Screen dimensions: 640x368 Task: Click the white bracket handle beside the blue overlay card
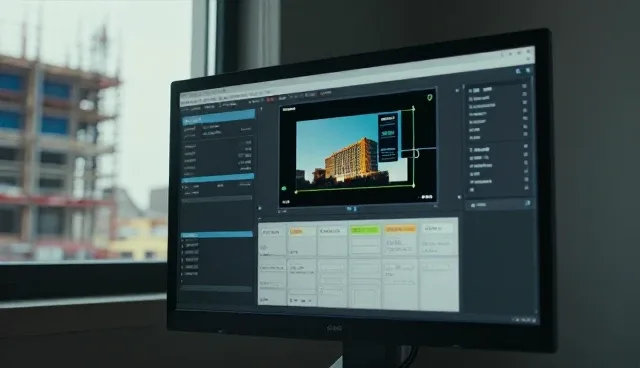416,154
